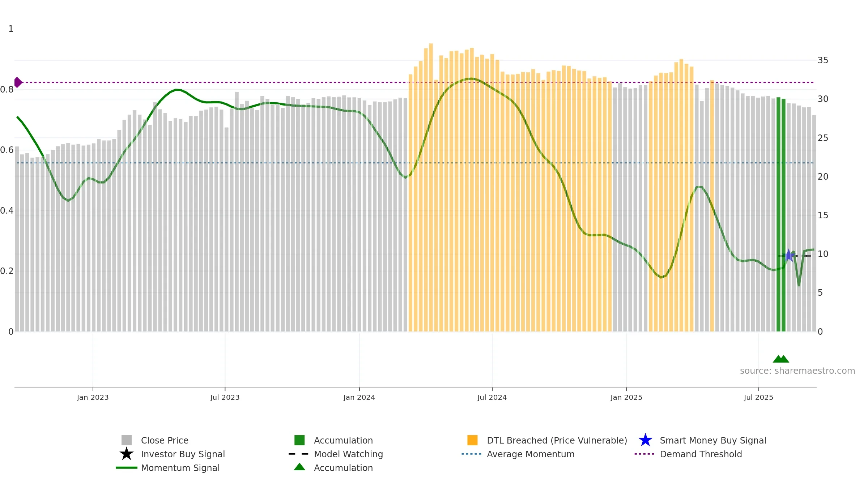This screenshot has width=868, height=488.
Task: Toggle the Demand Threshold legend label
Action: (701, 454)
